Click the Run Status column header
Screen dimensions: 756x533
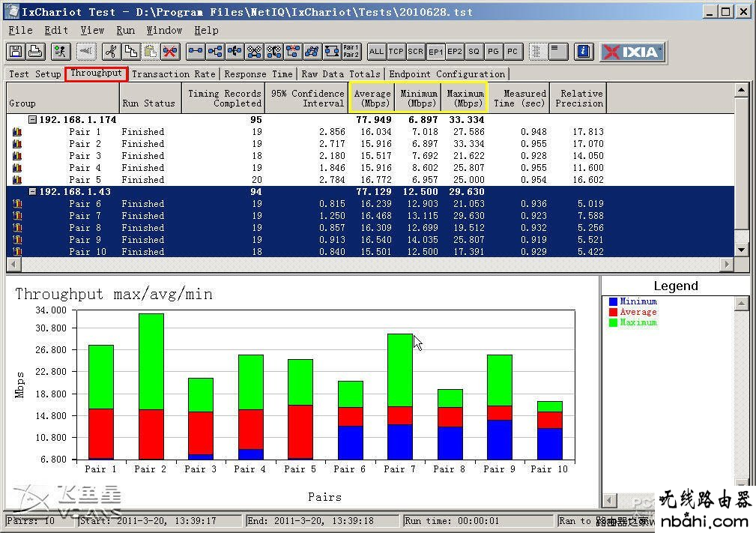tap(151, 98)
